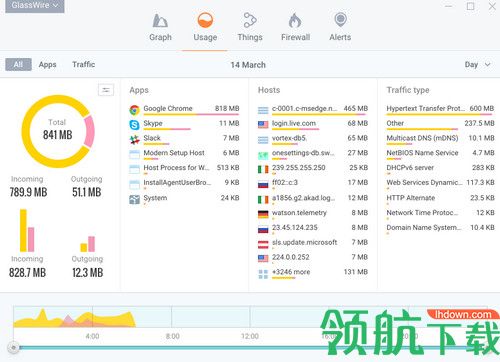The height and width of the screenshot is (362, 500).
Task: Select the Slack app name
Action: [x=152, y=138]
